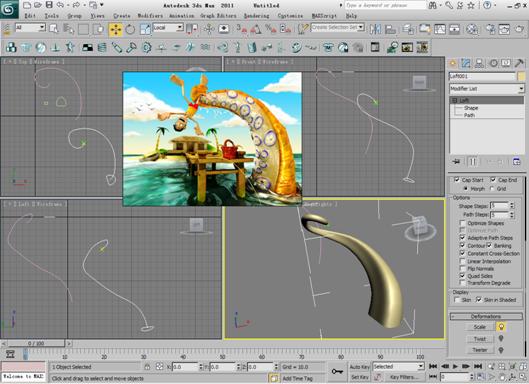Click the object color swatch beside the name field
The height and width of the screenshot is (384, 529).
521,77
